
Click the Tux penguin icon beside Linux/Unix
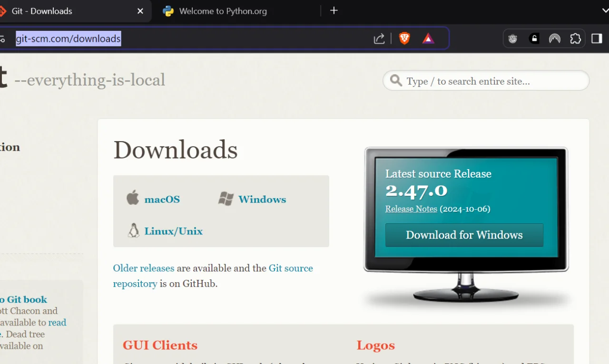133,230
